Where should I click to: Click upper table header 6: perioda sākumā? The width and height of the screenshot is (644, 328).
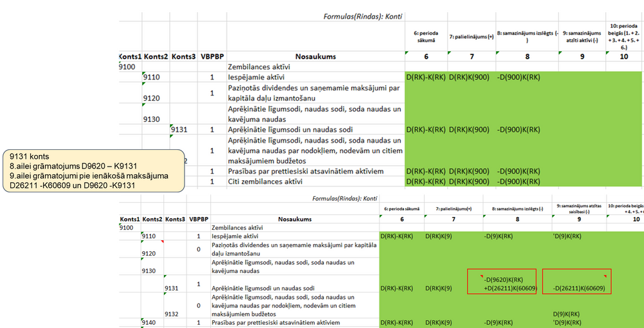(426, 36)
